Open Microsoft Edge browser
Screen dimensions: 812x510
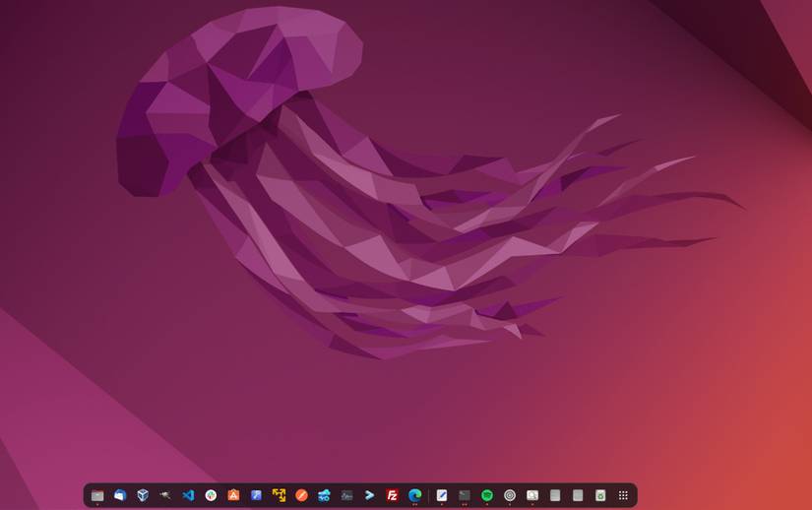pyautogui.click(x=414, y=495)
